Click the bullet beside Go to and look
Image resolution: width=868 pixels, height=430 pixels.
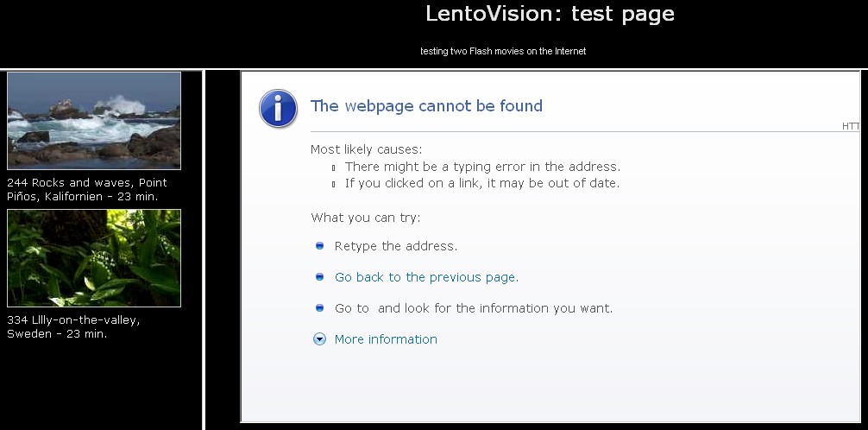click(319, 308)
